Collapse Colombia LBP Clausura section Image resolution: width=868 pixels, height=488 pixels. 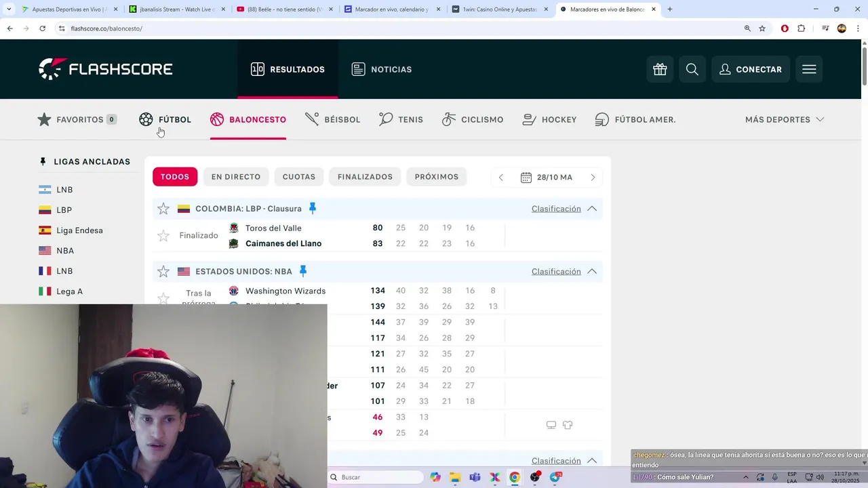pos(592,209)
